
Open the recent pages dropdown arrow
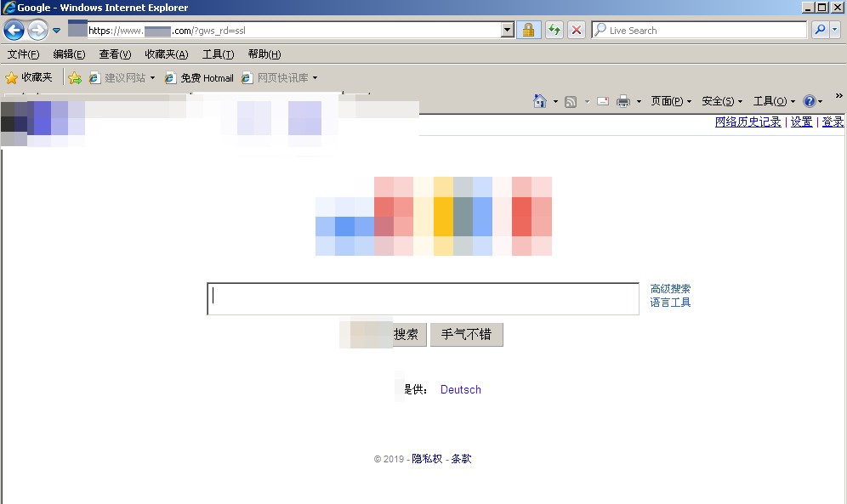(56, 31)
